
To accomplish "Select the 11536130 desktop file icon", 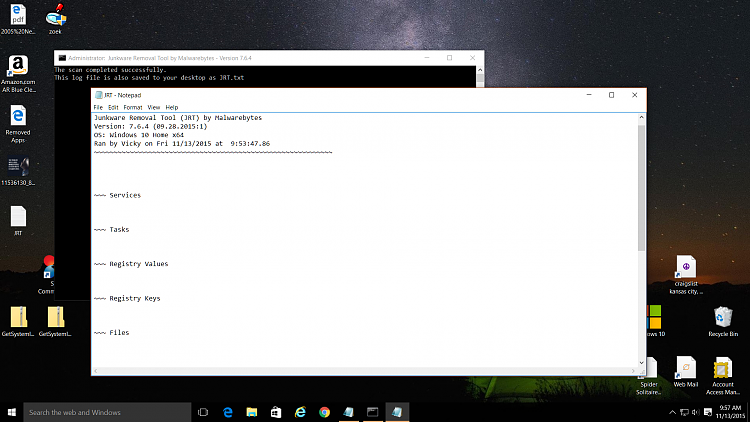I will coord(18,171).
